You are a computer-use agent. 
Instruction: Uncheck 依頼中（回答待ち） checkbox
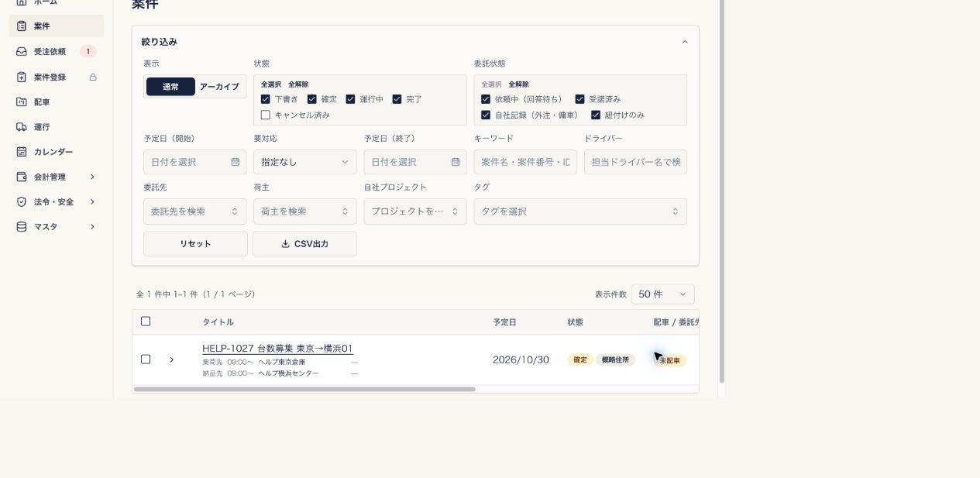coord(486,99)
